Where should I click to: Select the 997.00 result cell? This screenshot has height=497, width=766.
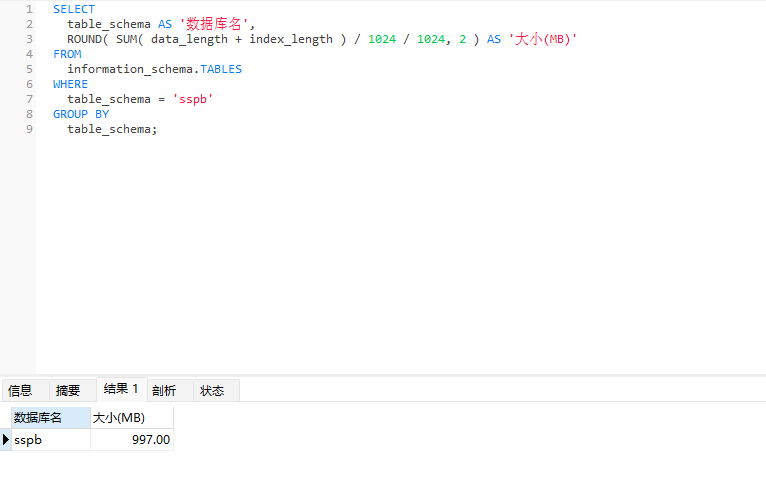[x=132, y=440]
